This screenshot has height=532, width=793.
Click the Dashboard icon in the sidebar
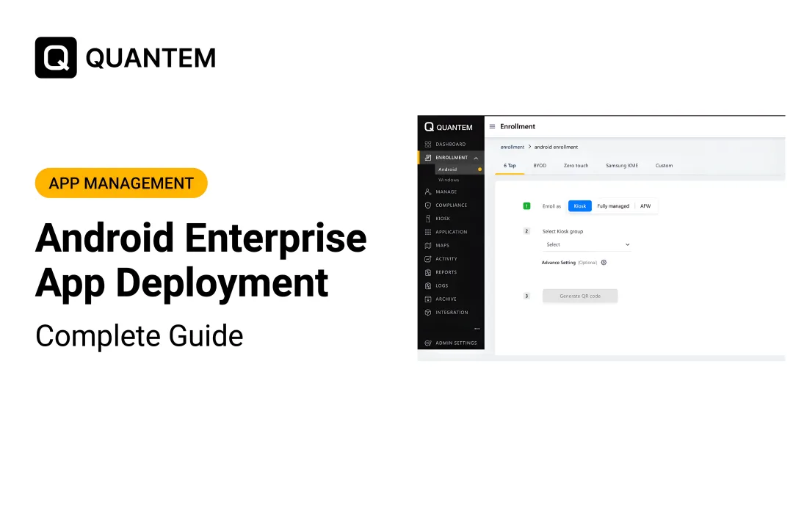428,144
